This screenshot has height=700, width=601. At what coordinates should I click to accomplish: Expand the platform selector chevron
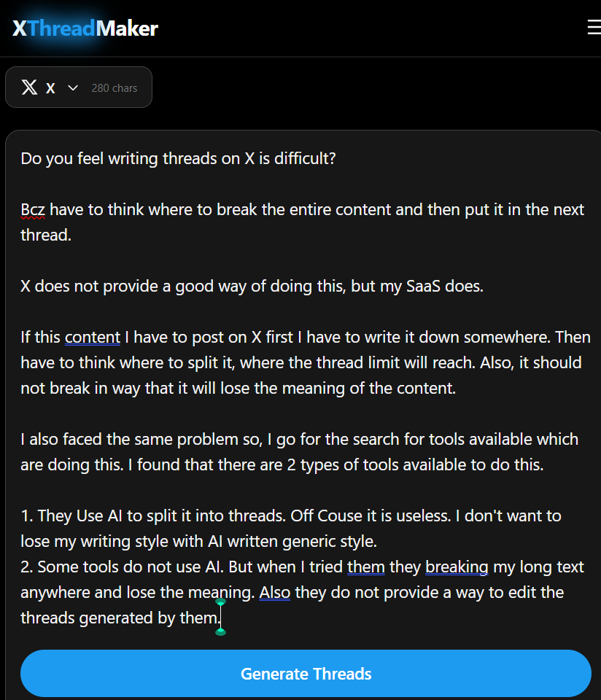(72, 87)
